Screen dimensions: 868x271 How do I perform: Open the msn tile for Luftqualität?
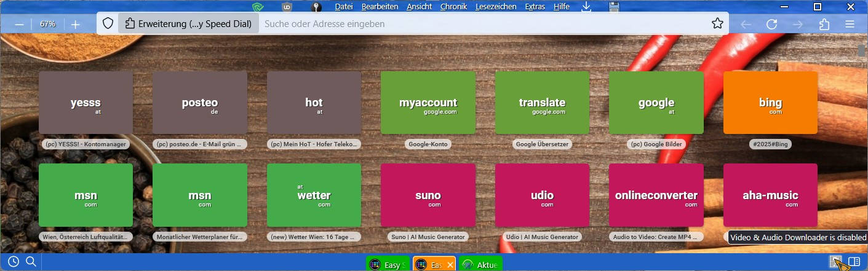point(86,195)
